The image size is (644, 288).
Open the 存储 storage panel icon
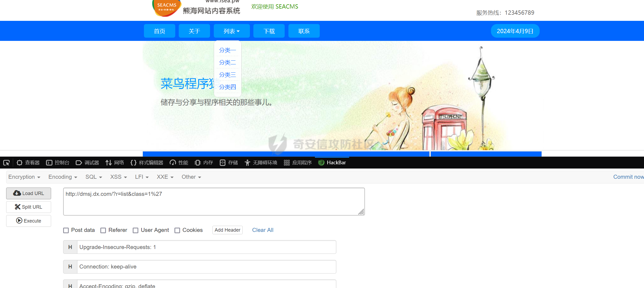(x=222, y=163)
